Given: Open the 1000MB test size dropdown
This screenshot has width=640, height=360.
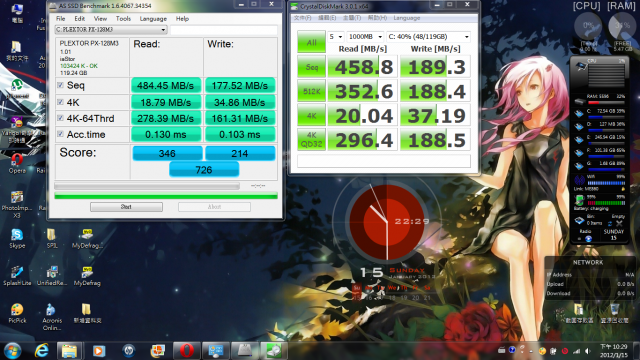Looking at the screenshot, I should point(365,37).
